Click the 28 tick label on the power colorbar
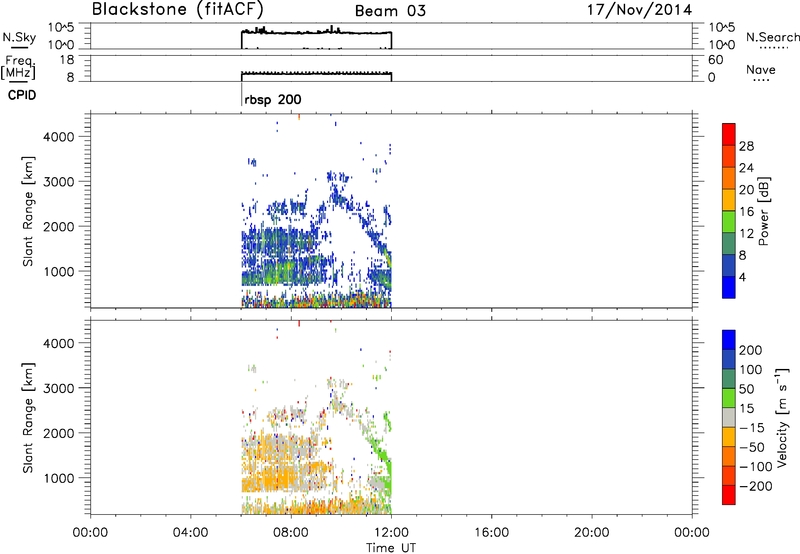The width and height of the screenshot is (800, 554). point(746,146)
